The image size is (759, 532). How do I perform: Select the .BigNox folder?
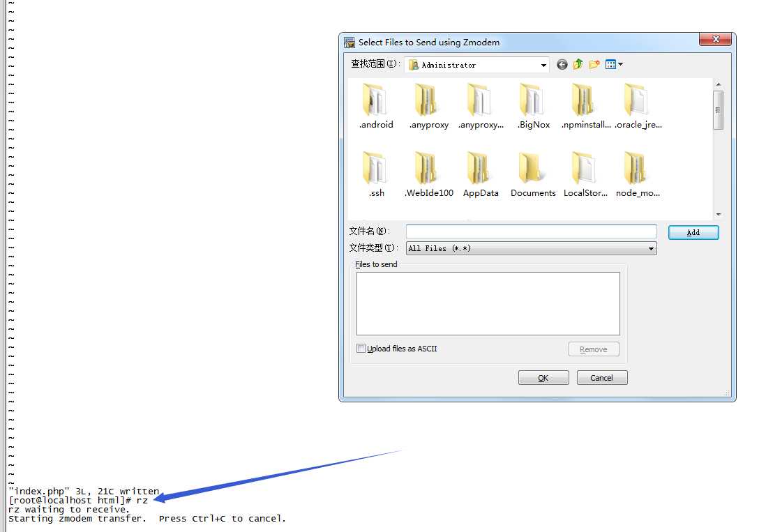(533, 107)
